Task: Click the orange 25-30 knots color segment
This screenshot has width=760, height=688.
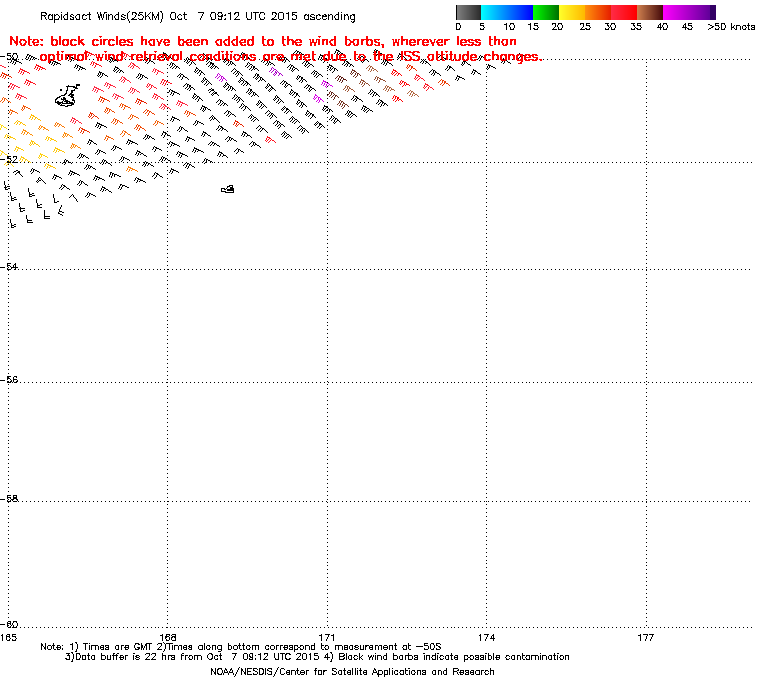Action: pyautogui.click(x=598, y=12)
